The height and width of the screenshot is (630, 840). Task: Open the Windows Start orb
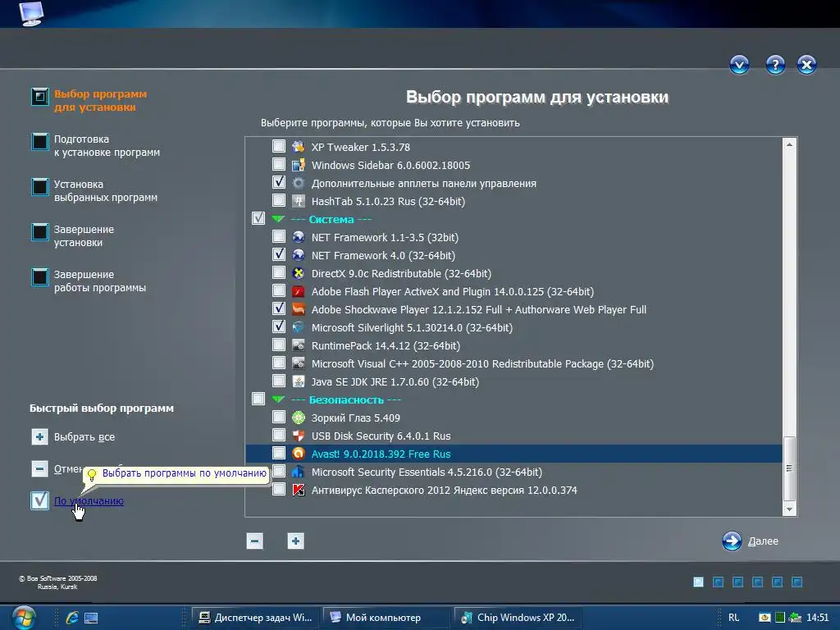(24, 618)
